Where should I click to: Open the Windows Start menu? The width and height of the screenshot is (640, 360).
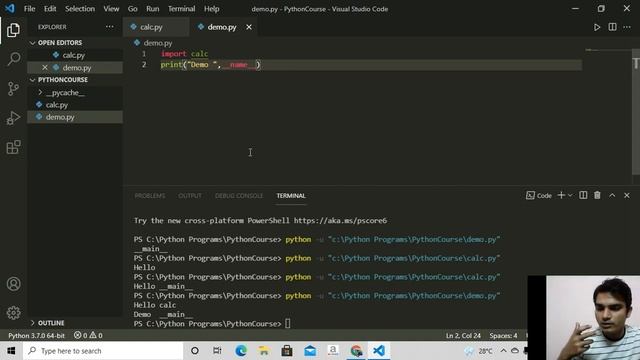pyautogui.click(x=11, y=351)
